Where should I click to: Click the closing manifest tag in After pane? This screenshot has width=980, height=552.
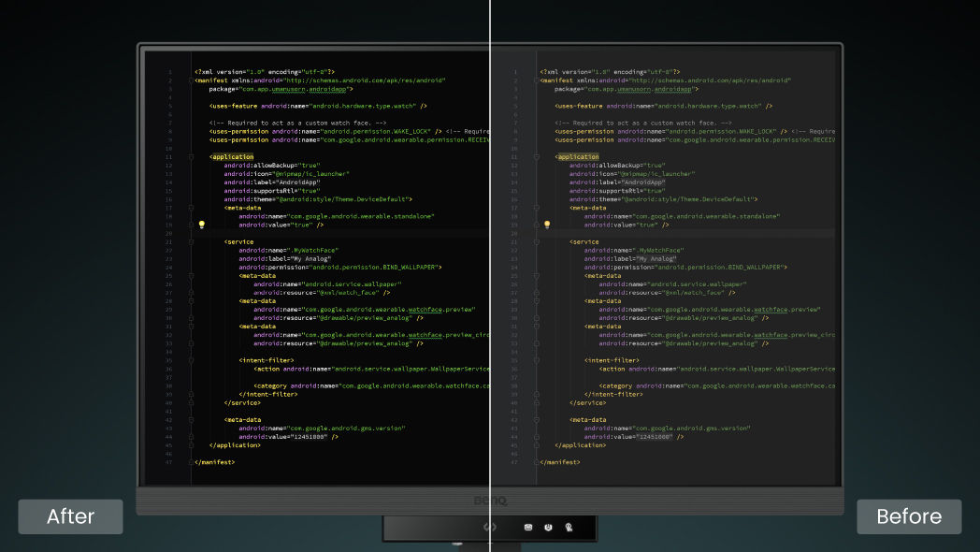pos(215,462)
